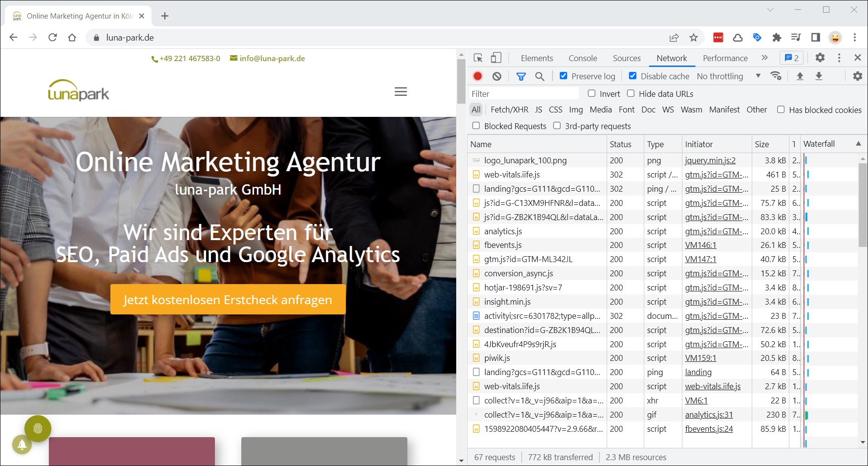Open the website hamburger menu

tap(401, 91)
